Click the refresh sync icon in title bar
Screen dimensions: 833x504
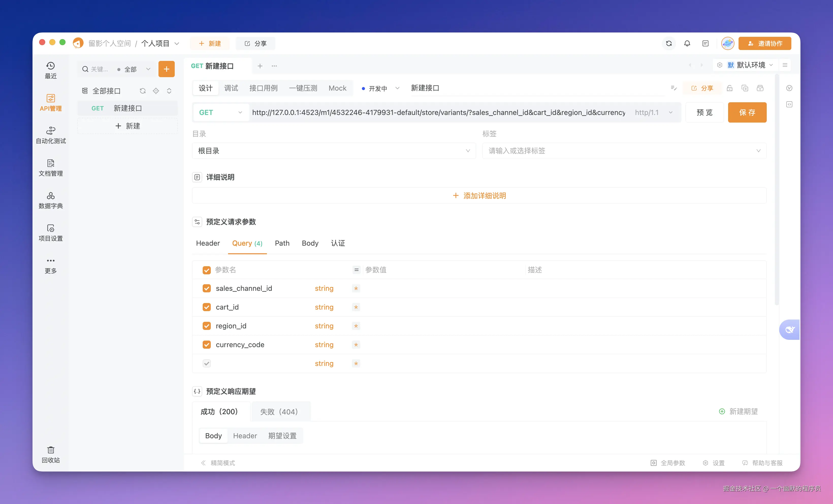pos(669,43)
